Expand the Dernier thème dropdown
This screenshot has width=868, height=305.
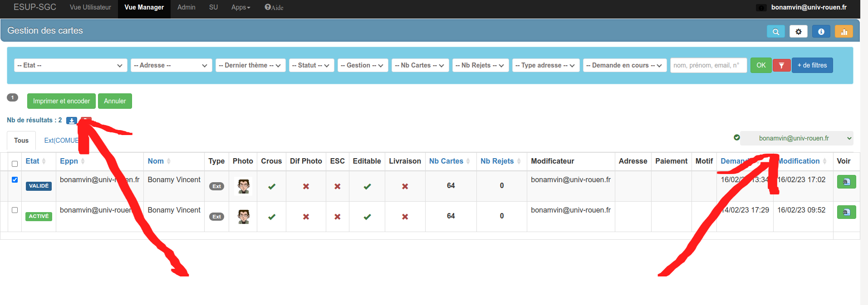coord(250,65)
